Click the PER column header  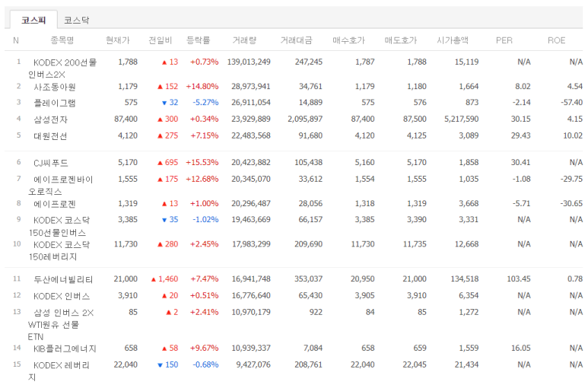(504, 40)
